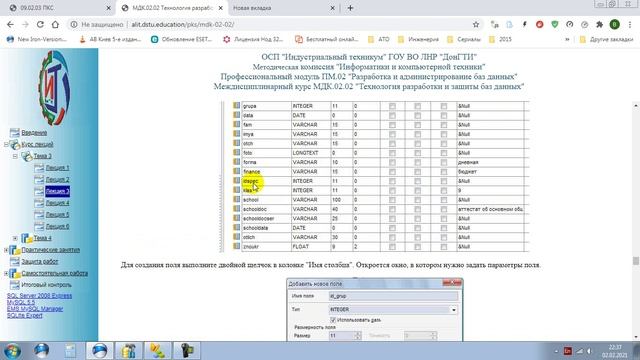
Task: Click the Имя поля input in dialog
Action: [393, 296]
